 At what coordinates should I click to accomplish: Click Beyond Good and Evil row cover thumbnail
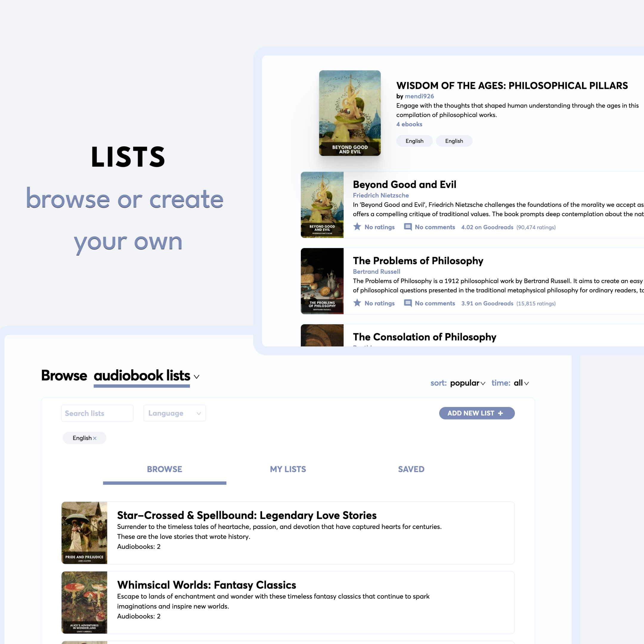322,205
